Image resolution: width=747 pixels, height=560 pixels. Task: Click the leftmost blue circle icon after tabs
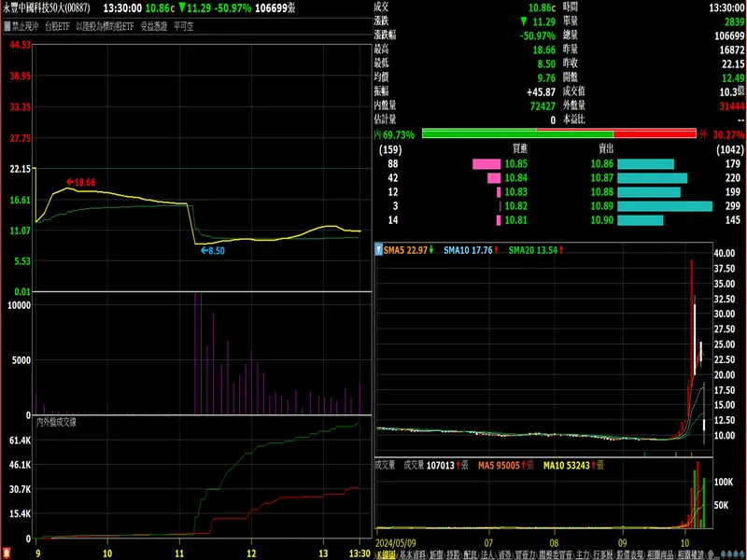[723, 554]
